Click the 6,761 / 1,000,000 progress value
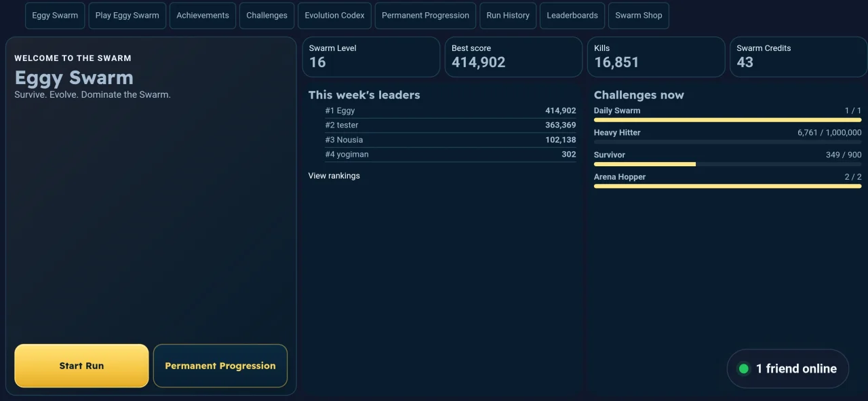This screenshot has height=401, width=868. tap(829, 133)
